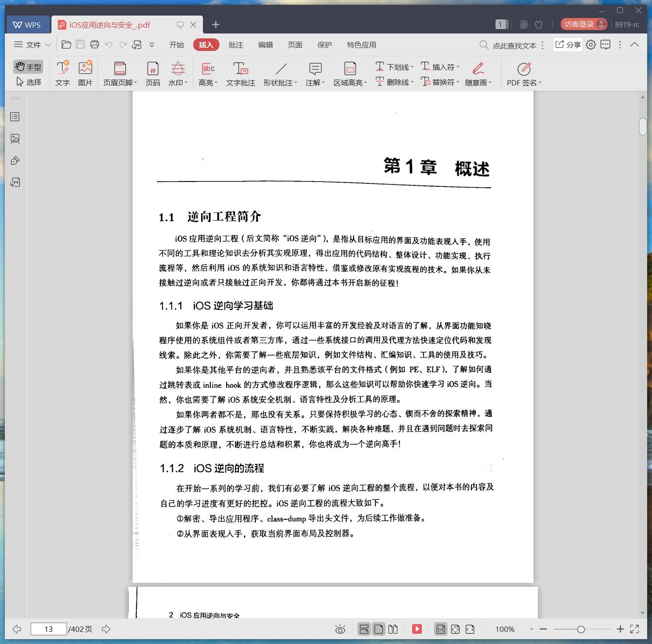Open the header and footer (页眉页脚) dropdown
Image resolution: width=652 pixels, height=644 pixels.
pos(120,74)
